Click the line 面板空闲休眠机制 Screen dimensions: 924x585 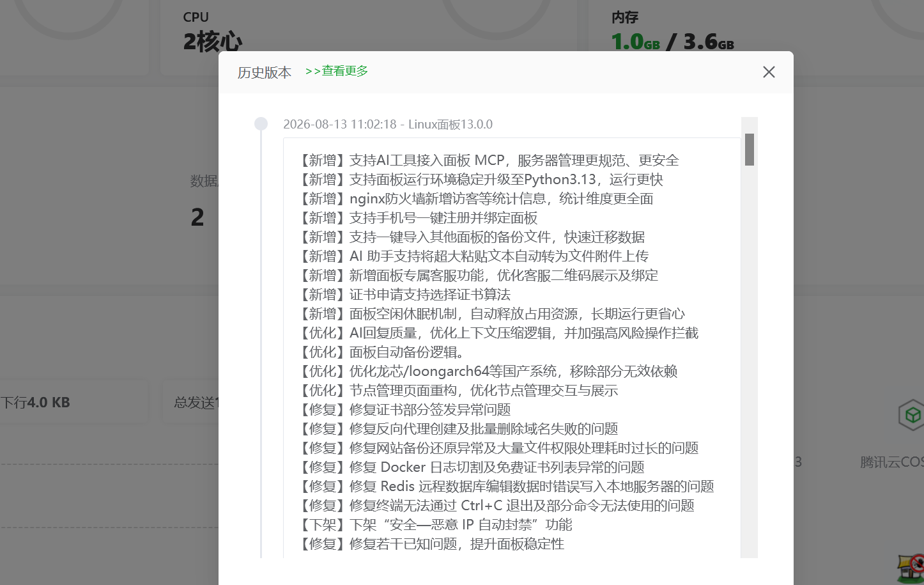click(491, 313)
